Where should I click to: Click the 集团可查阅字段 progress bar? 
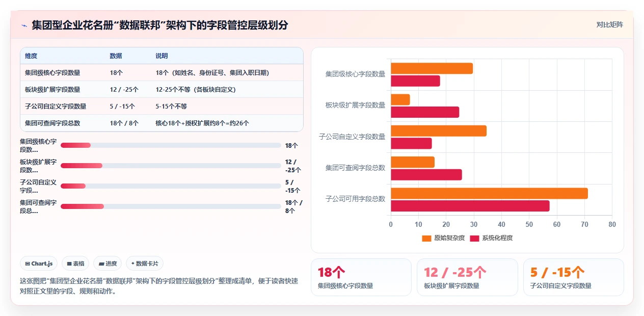tap(171, 206)
